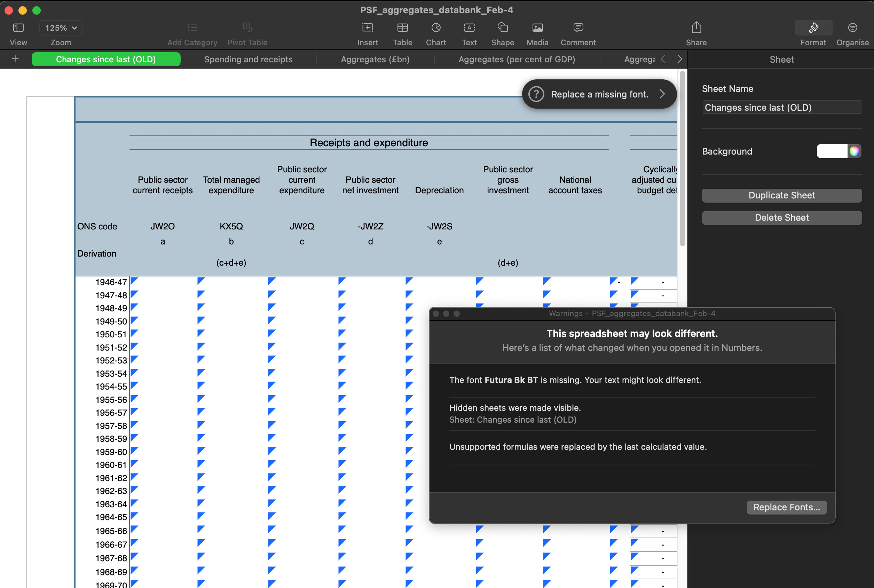Image resolution: width=874 pixels, height=588 pixels.
Task: Switch to Aggregates (£bn) tab
Action: [375, 59]
